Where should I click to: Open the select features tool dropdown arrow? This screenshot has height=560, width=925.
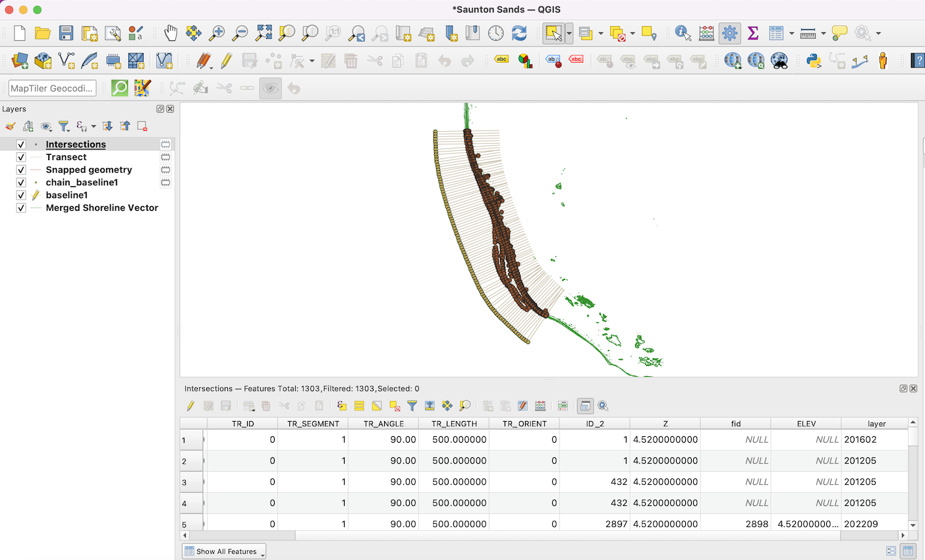569,33
